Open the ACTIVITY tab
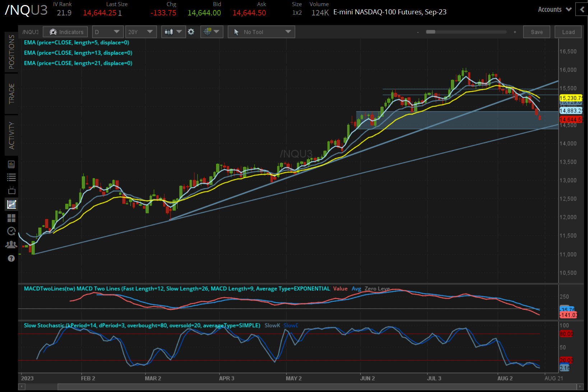The height and width of the screenshot is (392, 588). [11, 135]
